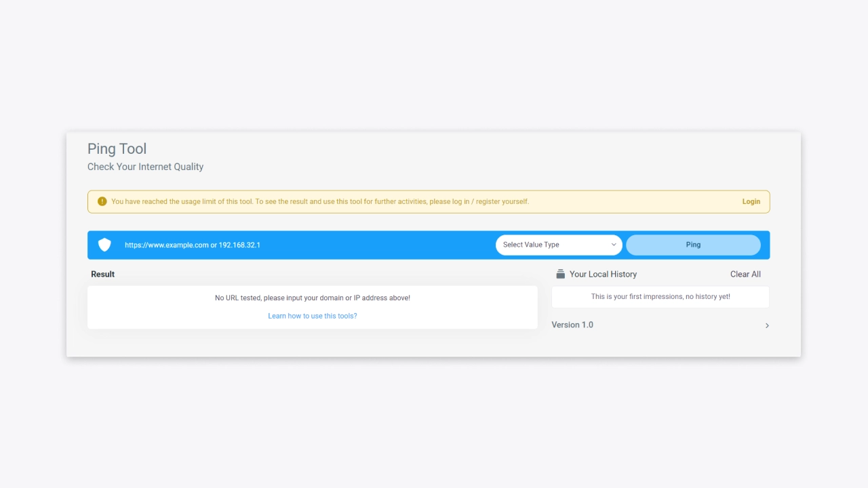Expand the Version 1.0 chevron arrow
This screenshot has height=488, width=868.
point(767,325)
